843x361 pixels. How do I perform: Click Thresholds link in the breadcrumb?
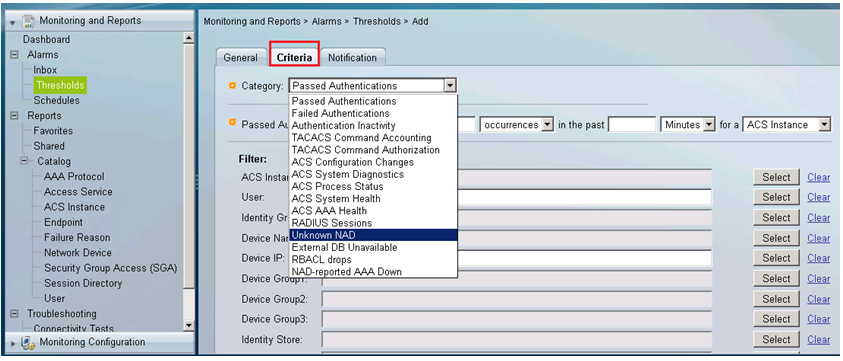click(x=377, y=22)
